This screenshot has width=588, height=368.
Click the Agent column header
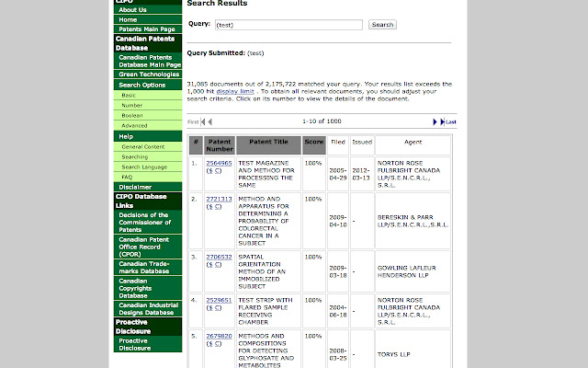click(x=413, y=145)
